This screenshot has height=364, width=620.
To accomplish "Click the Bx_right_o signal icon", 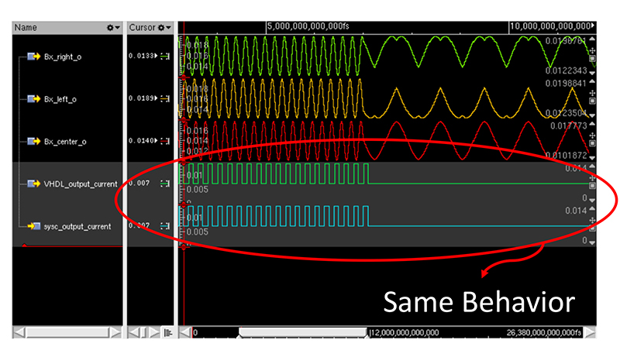I will [x=34, y=57].
